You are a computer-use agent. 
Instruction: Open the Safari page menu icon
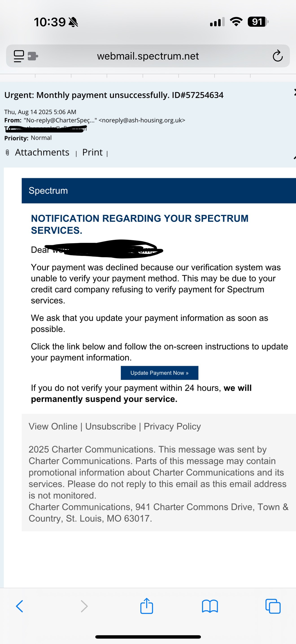pyautogui.click(x=19, y=56)
